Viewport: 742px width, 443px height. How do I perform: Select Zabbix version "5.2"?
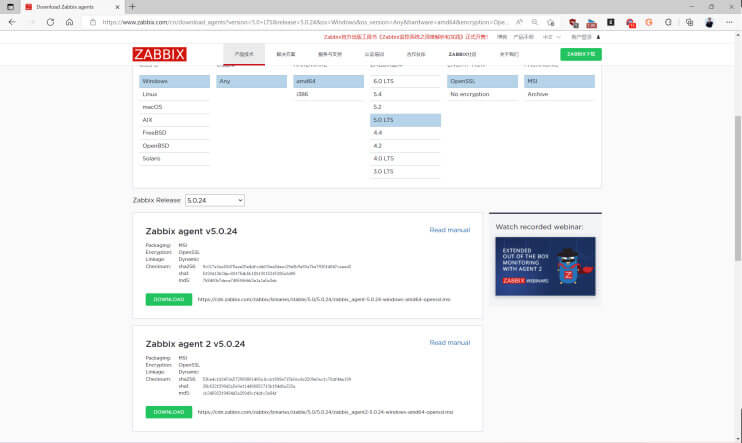pos(405,107)
